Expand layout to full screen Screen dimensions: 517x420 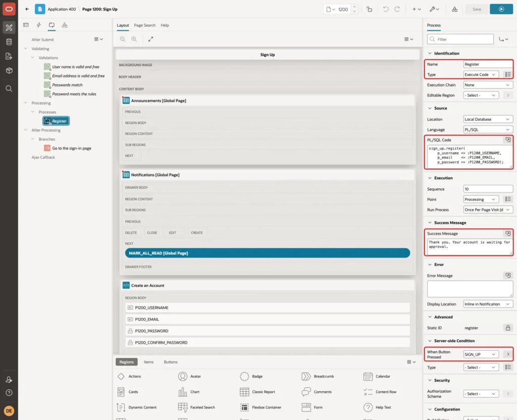pos(150,39)
